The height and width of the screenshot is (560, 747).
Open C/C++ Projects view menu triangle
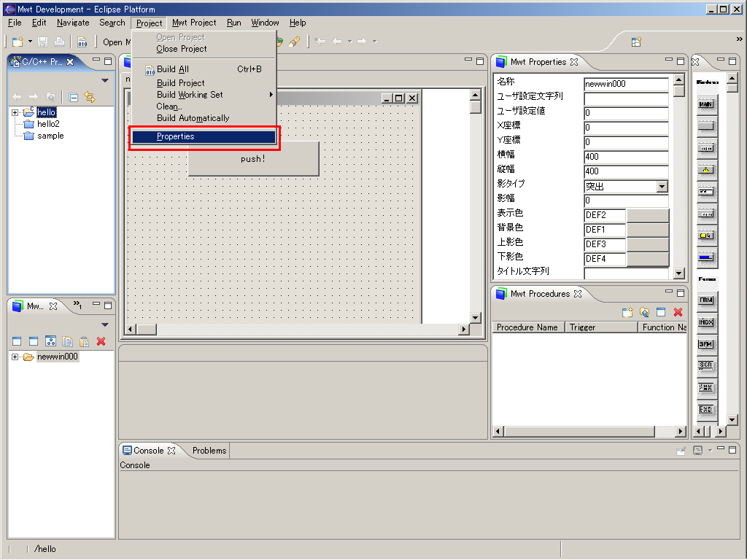coord(105,80)
